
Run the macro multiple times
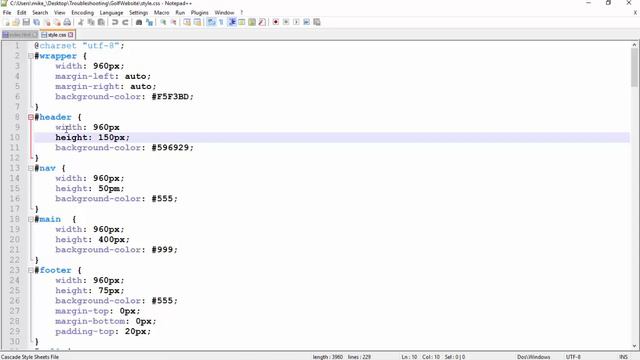(307, 22)
